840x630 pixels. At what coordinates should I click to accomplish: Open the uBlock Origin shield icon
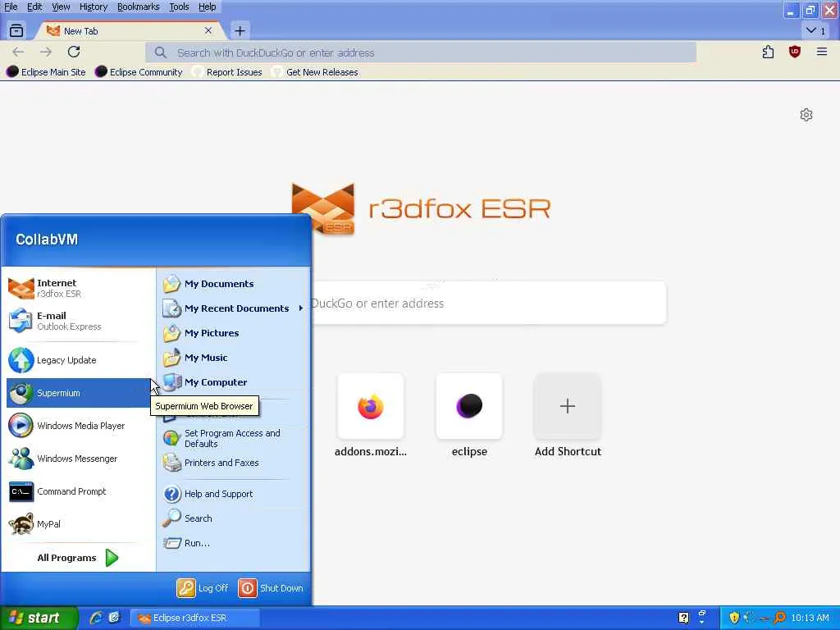click(794, 52)
